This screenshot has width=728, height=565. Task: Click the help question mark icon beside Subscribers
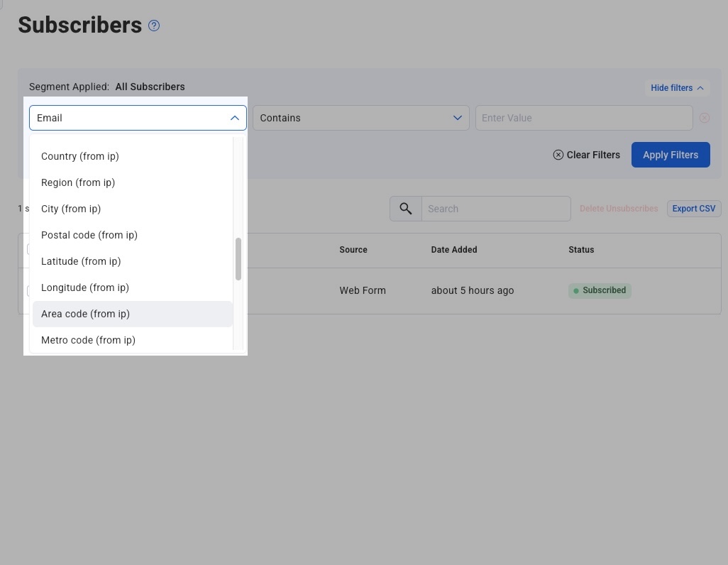(x=154, y=26)
